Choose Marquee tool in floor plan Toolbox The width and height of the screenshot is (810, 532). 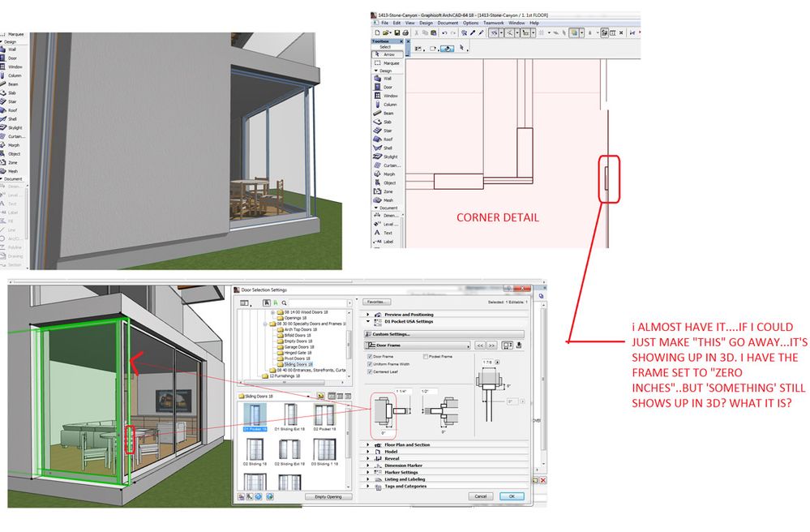coord(387,63)
